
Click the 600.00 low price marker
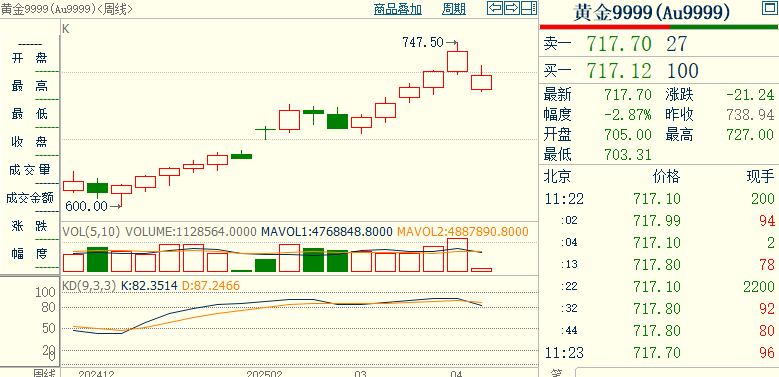86,206
